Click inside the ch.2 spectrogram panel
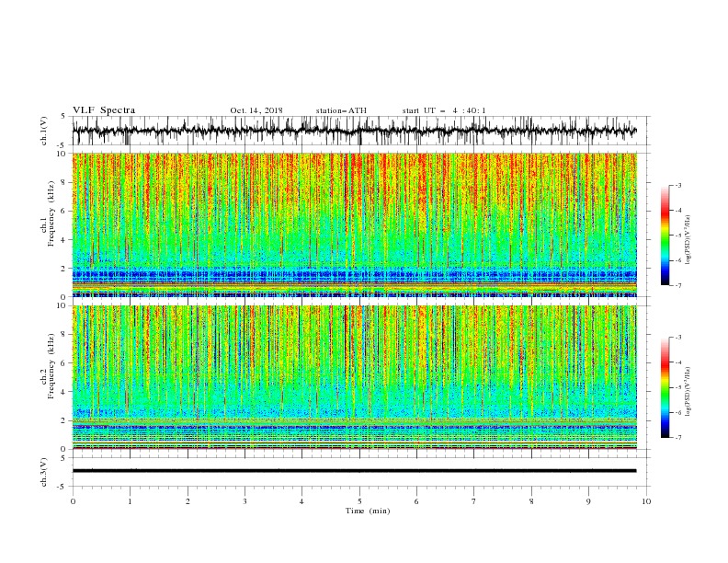Image resolution: width=728 pixels, height=563 pixels. click(x=354, y=377)
